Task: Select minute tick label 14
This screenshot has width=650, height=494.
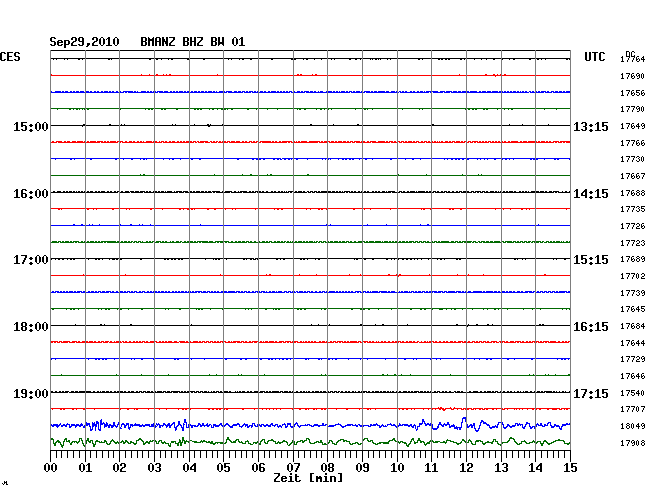Action: pos(535,467)
